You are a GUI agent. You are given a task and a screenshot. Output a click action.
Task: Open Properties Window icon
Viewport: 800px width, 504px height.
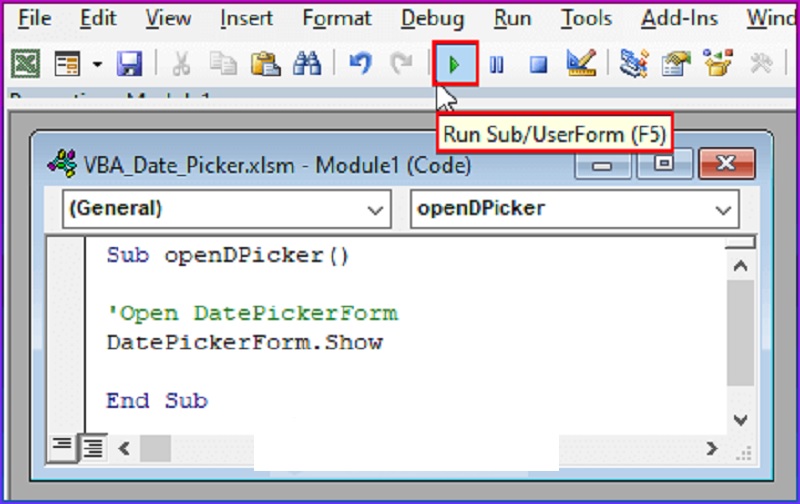tap(676, 65)
